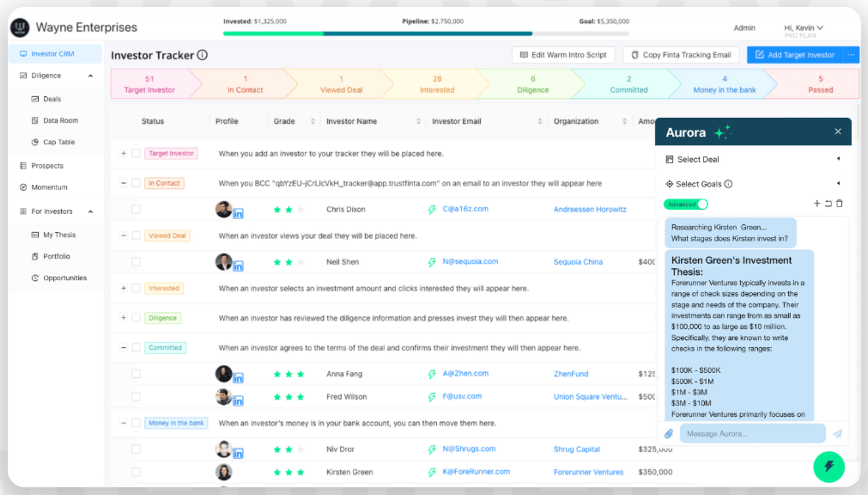Open Opportunities page
Viewport: 868px width, 495px height.
[x=64, y=278]
